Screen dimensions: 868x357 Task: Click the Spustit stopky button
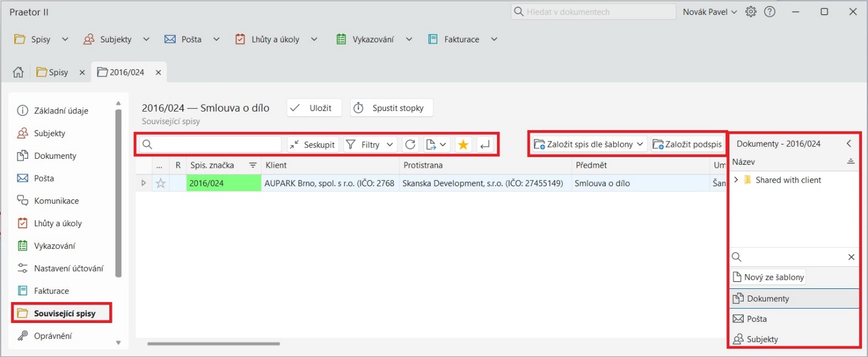(391, 108)
